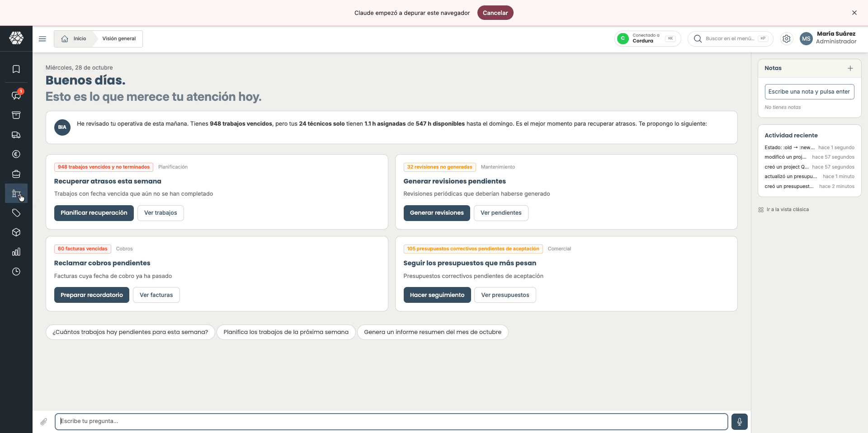Image resolution: width=868 pixels, height=433 pixels.
Task: Go to the classic view link
Action: pos(783,210)
